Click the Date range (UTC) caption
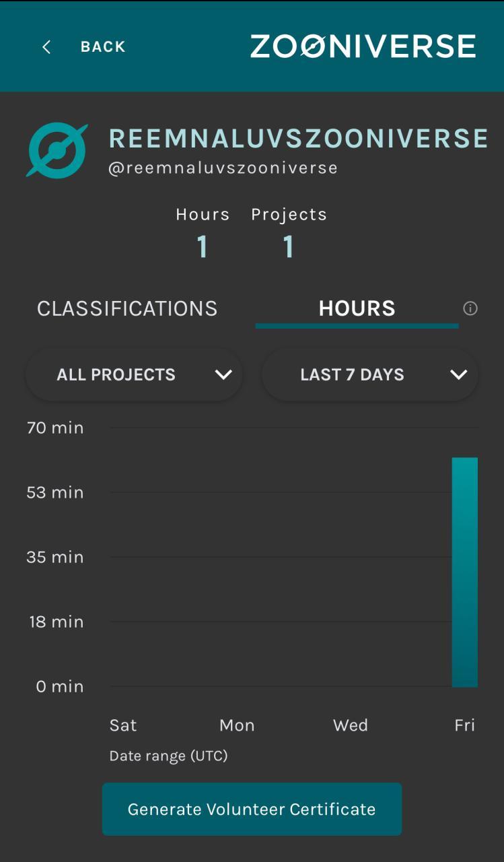This screenshot has height=862, width=504. (x=168, y=756)
